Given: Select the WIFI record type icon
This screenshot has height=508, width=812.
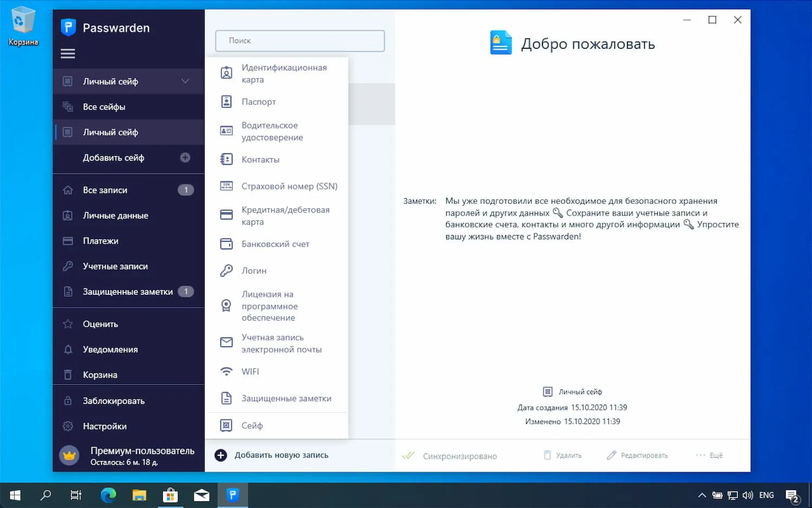Looking at the screenshot, I should point(226,372).
